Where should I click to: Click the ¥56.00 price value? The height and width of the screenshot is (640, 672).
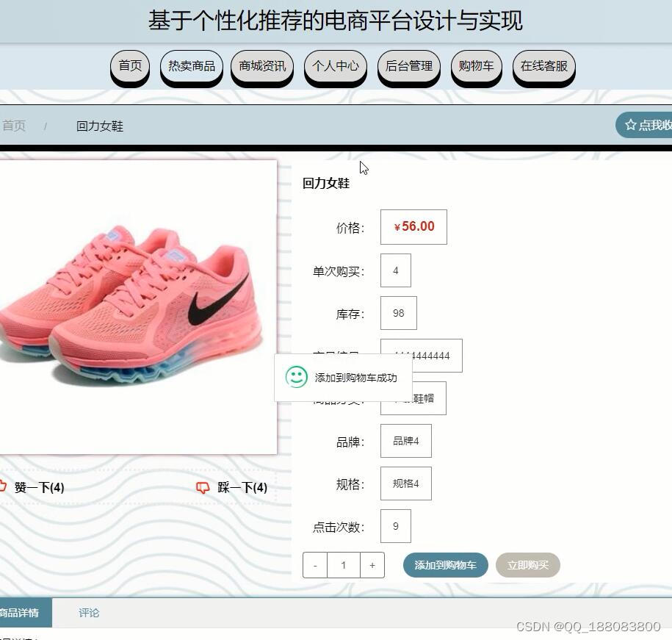point(413,227)
